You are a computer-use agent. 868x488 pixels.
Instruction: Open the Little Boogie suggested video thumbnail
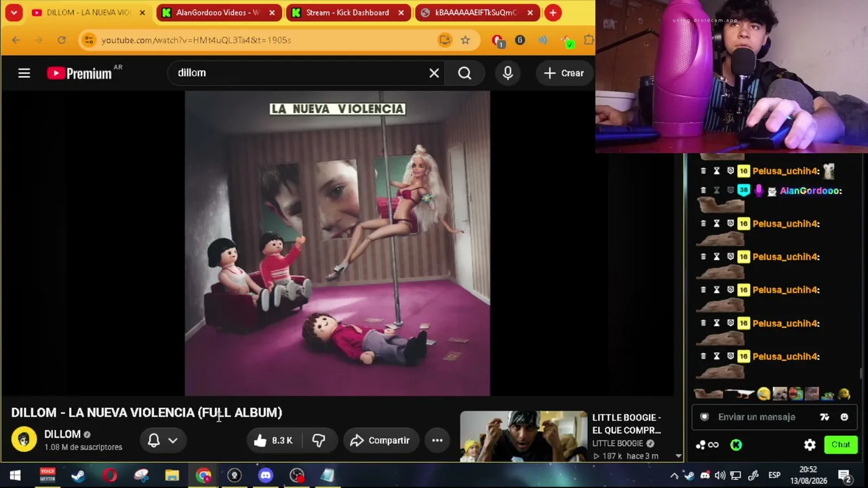tap(524, 436)
